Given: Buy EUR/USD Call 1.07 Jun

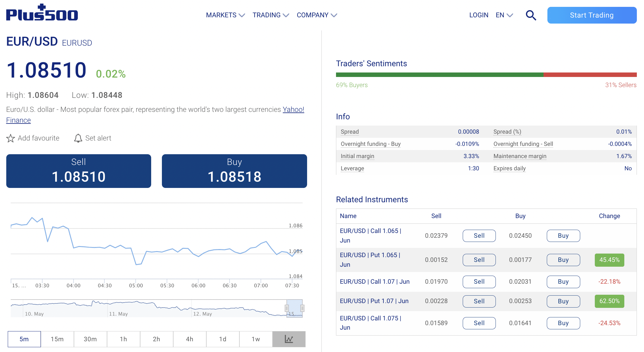Looking at the screenshot, I should [x=563, y=282].
